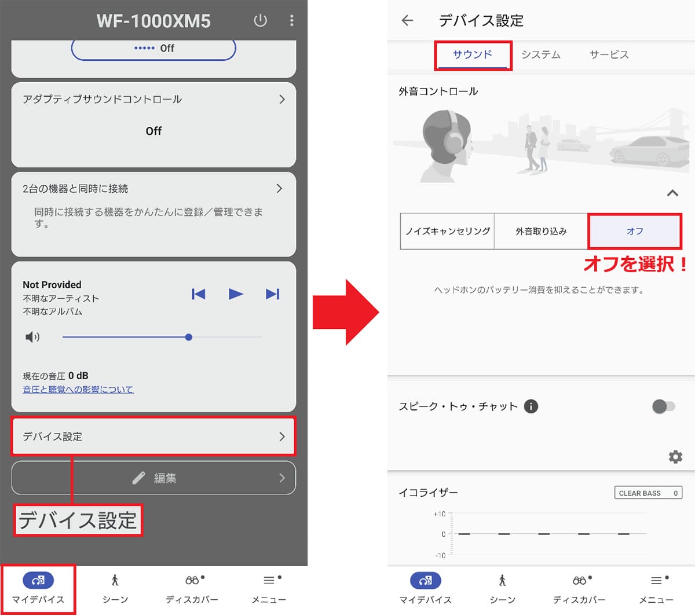This screenshot has height=616, width=695.
Task: Open 音圧と聴覚への影響について link
Action: click(x=78, y=390)
